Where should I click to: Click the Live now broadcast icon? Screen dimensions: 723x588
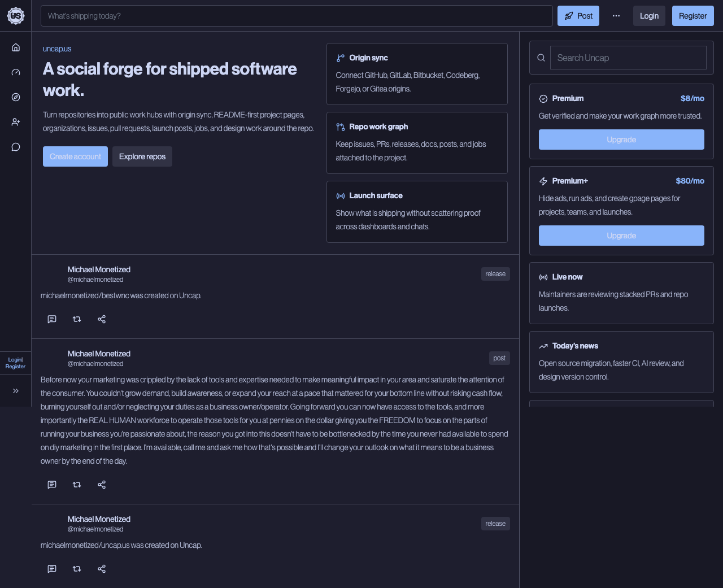[x=543, y=277]
